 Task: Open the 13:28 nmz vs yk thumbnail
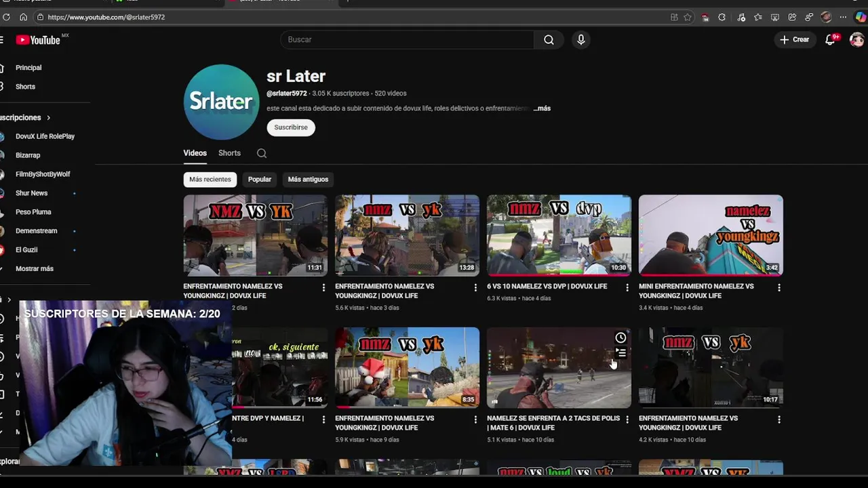407,235
